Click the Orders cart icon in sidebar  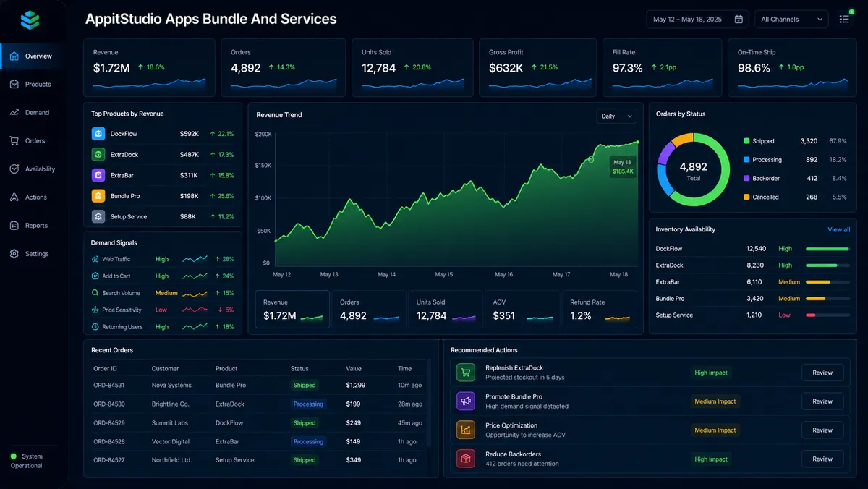point(14,140)
